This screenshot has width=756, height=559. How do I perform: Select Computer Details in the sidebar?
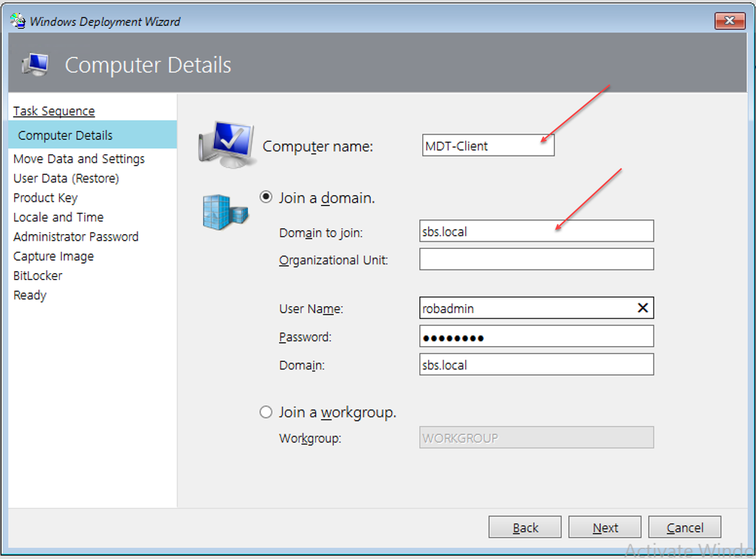[x=65, y=135]
